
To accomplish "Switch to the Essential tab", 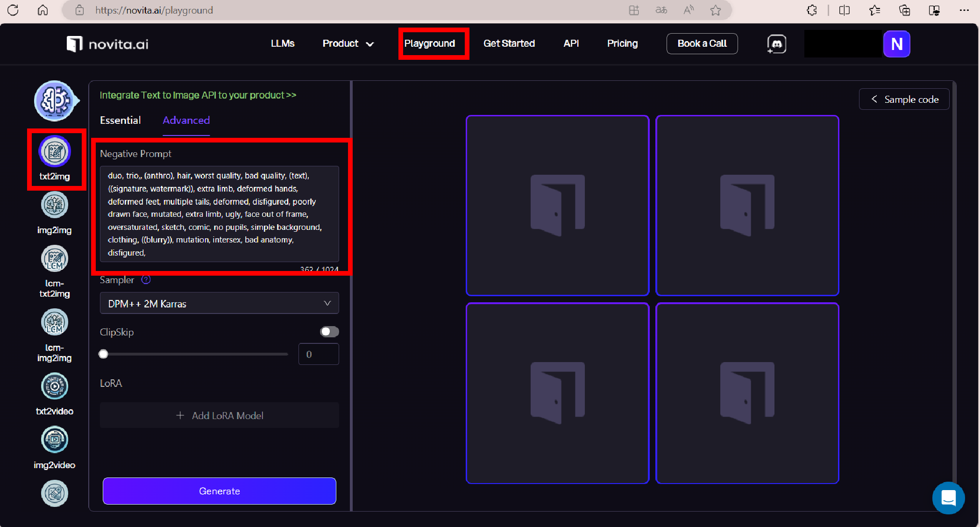I will point(120,121).
